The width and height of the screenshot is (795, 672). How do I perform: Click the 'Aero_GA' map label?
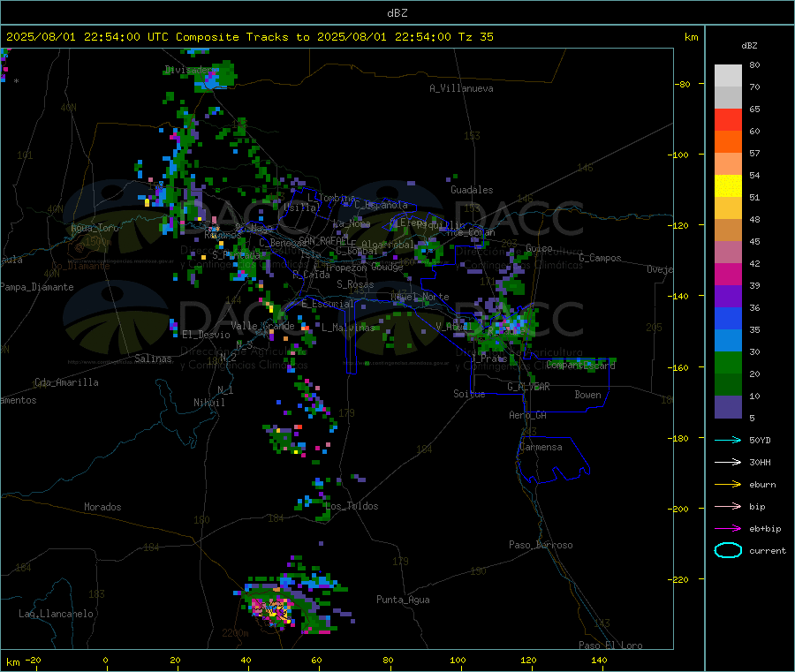pyautogui.click(x=527, y=415)
